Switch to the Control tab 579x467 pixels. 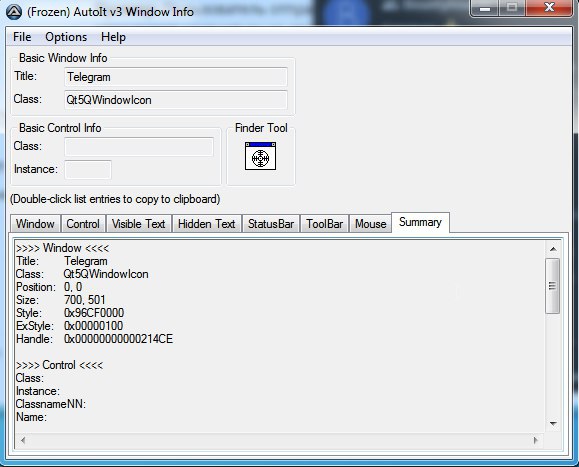pyautogui.click(x=83, y=224)
